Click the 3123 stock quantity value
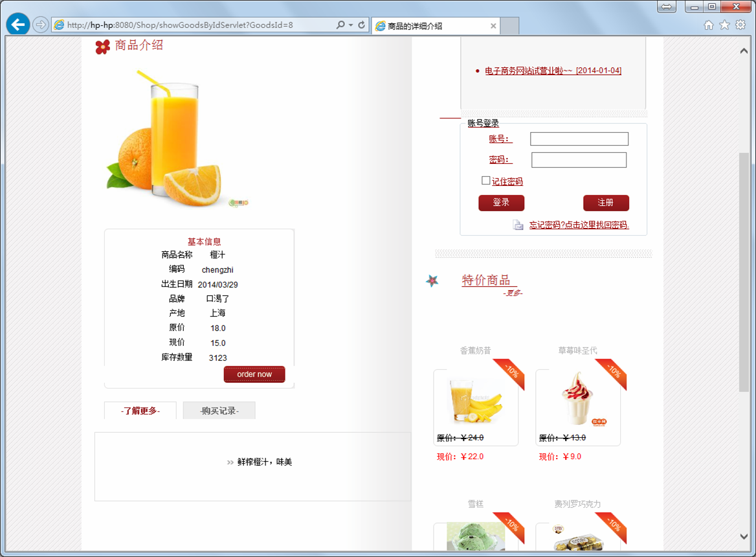The image size is (756, 557). click(217, 358)
